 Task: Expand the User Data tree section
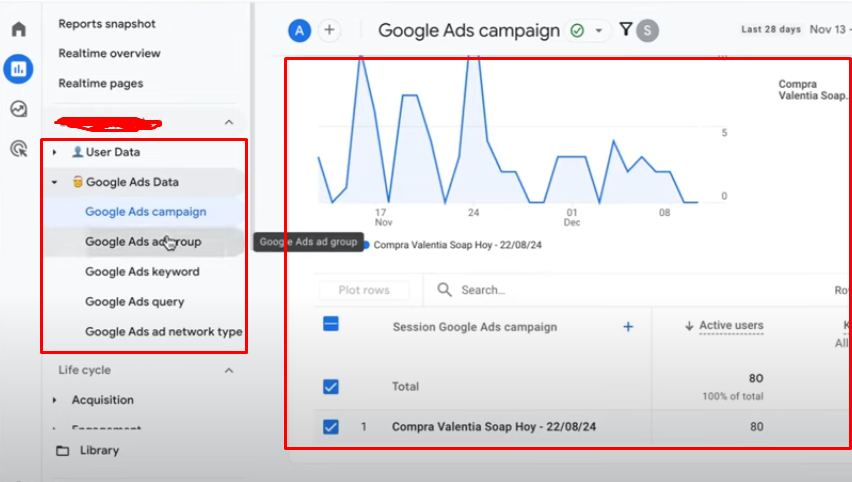[54, 152]
